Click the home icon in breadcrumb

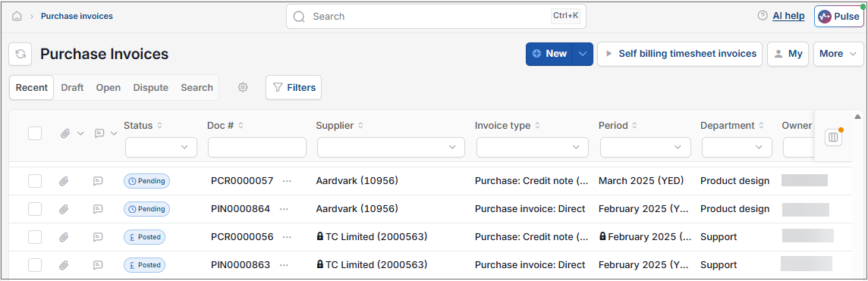tap(17, 17)
